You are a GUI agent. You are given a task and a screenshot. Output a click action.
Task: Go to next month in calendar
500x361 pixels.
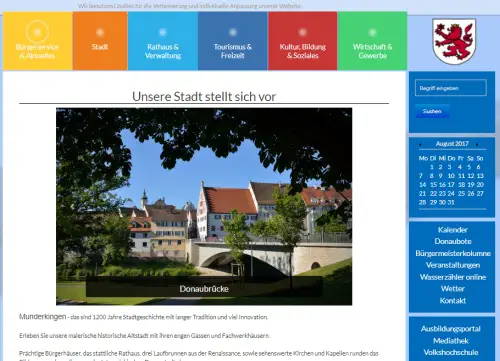pos(477,144)
